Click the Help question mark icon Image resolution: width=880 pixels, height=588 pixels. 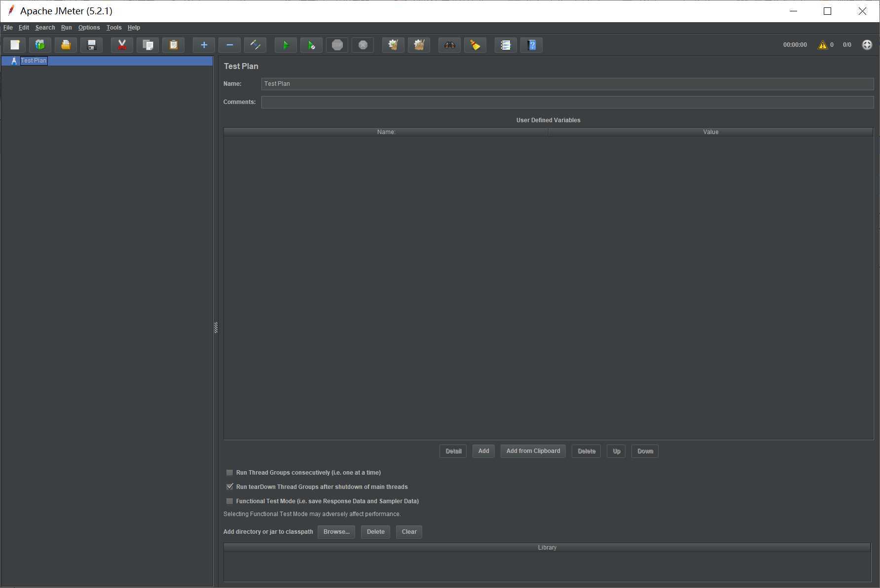[531, 45]
